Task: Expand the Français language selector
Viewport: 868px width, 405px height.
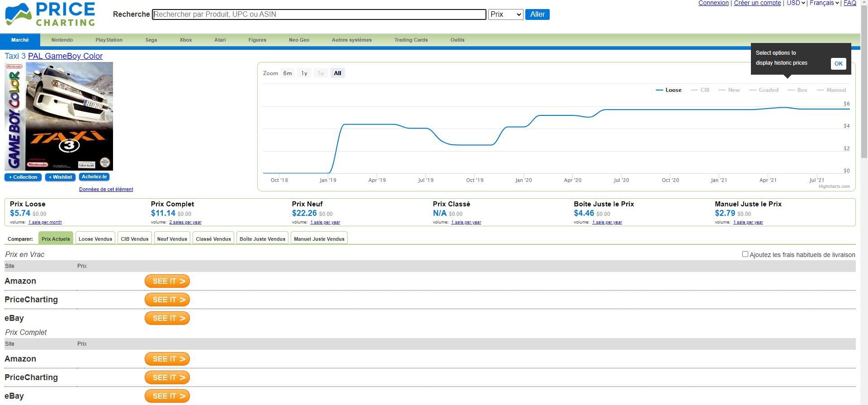Action: pyautogui.click(x=824, y=3)
